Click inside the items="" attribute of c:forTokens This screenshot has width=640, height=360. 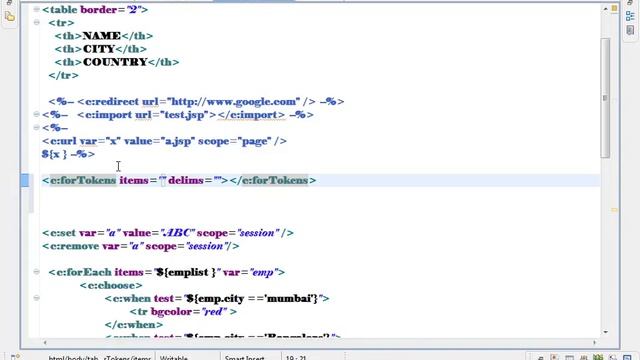point(163,180)
